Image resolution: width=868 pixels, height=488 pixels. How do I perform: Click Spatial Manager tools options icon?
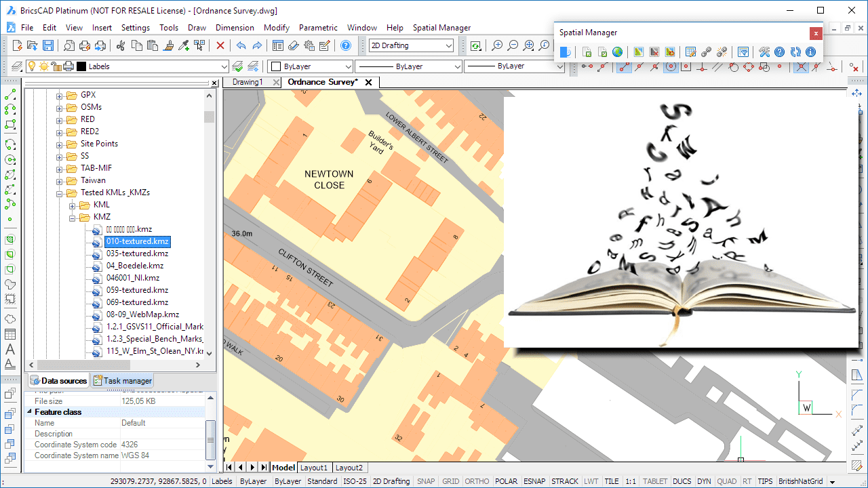pos(764,52)
